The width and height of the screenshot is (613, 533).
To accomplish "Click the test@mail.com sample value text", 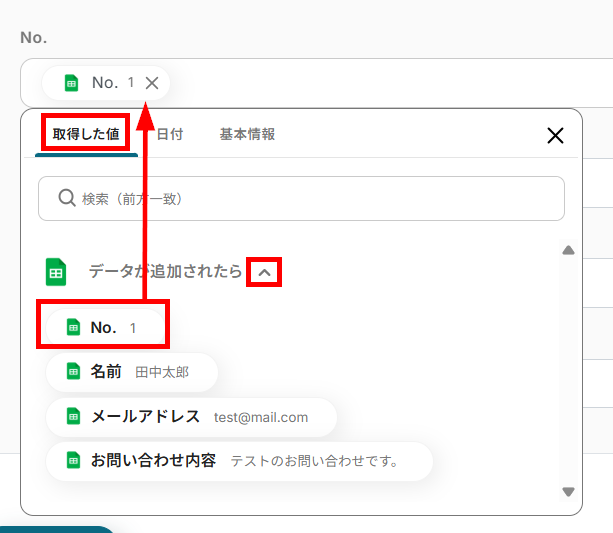I will click(261, 418).
